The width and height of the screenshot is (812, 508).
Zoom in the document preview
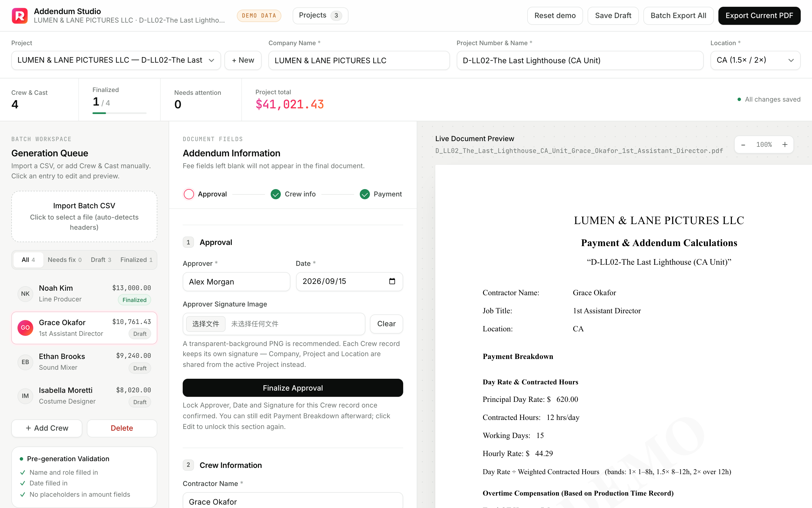[x=785, y=144]
